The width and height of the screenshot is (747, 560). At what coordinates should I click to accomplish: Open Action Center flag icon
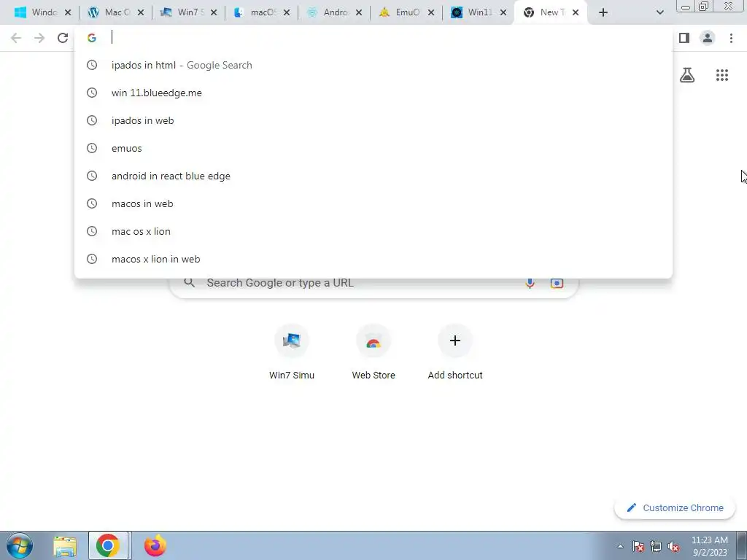638,546
